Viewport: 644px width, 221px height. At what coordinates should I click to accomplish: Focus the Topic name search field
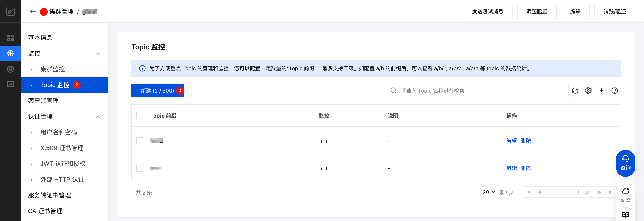click(x=480, y=91)
